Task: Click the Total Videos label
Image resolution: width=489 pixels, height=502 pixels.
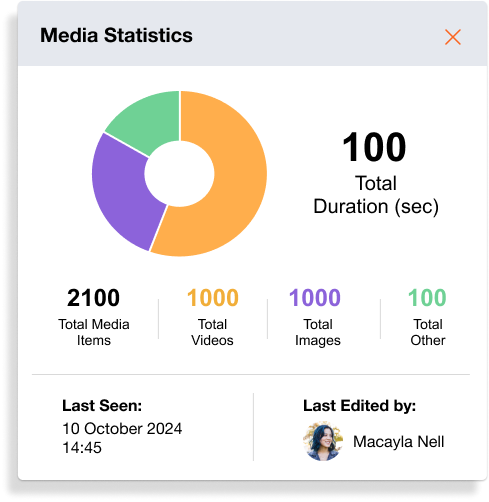Action: coord(212,332)
